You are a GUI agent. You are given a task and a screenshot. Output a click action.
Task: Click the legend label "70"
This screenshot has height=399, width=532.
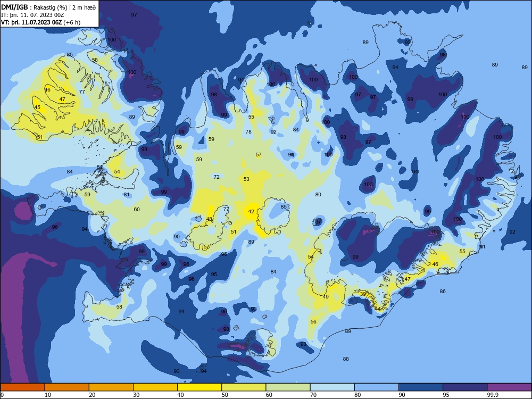[x=313, y=395]
